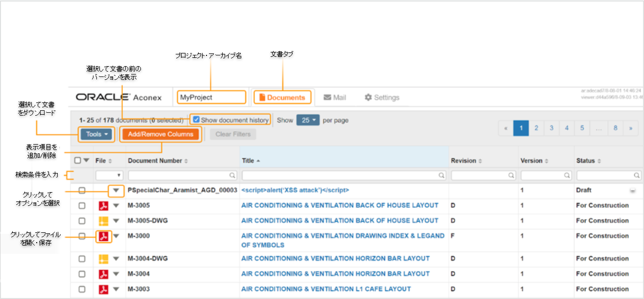The image size is (644, 299).
Task: Open the DWG file icon for M-3005-DWG
Action: [103, 221]
